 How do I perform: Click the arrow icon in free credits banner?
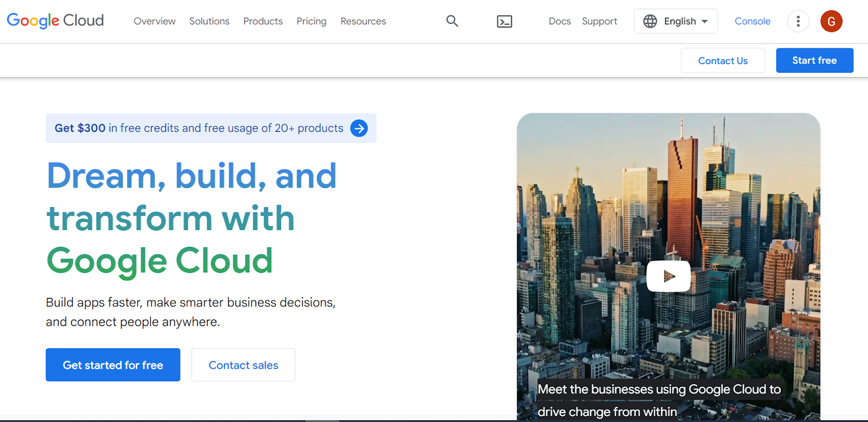(x=359, y=128)
